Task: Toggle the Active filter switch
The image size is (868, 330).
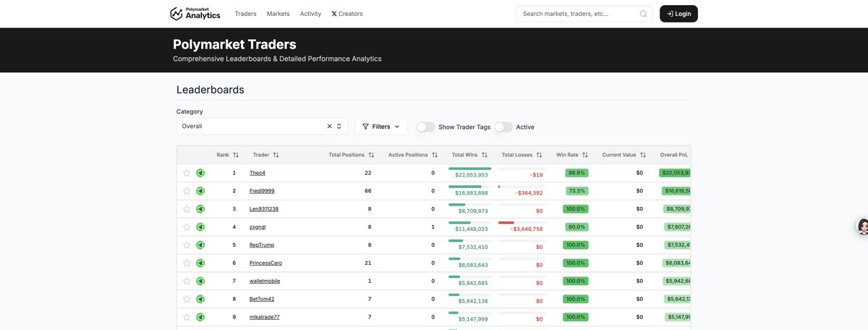Action: tap(503, 127)
